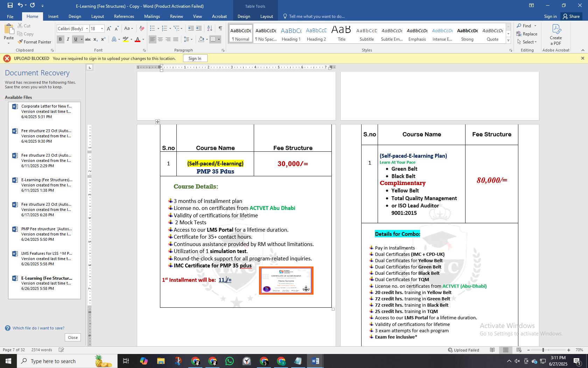The width and height of the screenshot is (588, 368).
Task: Open the Select dropdown in Editing group
Action: [x=527, y=42]
